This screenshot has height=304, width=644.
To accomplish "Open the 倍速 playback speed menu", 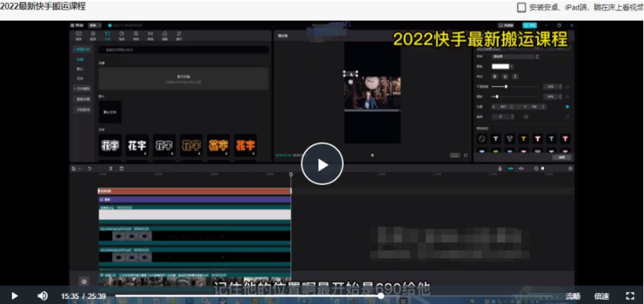I will 602,296.
